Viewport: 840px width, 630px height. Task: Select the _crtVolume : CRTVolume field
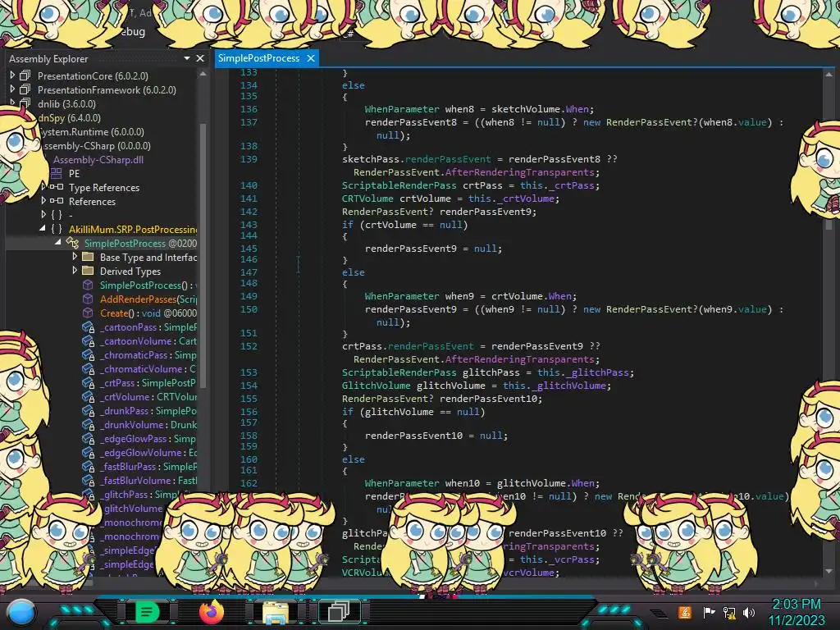click(148, 396)
